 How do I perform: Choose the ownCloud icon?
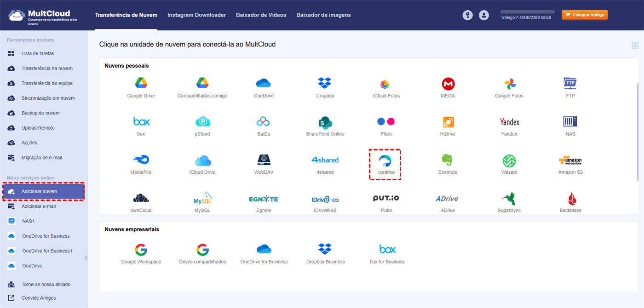point(141,198)
